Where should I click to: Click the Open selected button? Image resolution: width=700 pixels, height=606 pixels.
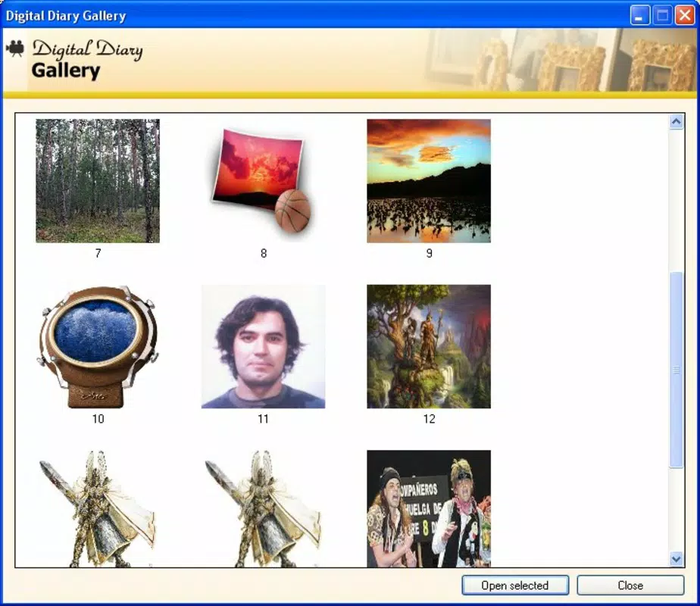pyautogui.click(x=515, y=585)
